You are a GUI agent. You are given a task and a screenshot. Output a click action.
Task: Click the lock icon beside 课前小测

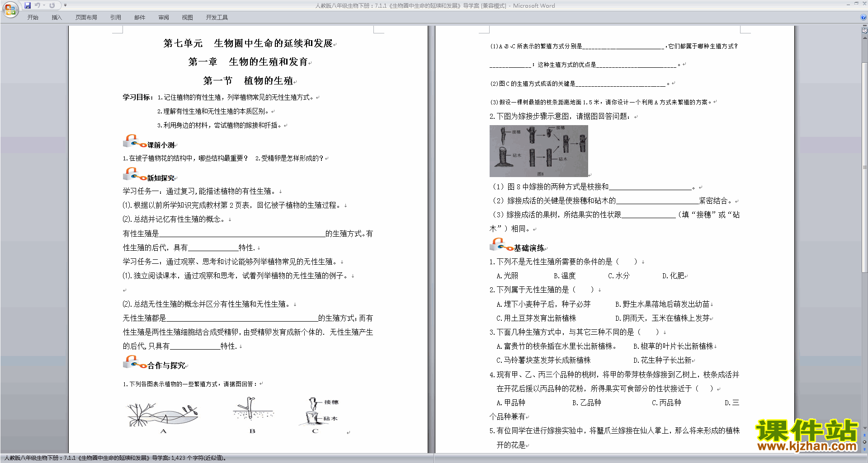[x=134, y=141]
